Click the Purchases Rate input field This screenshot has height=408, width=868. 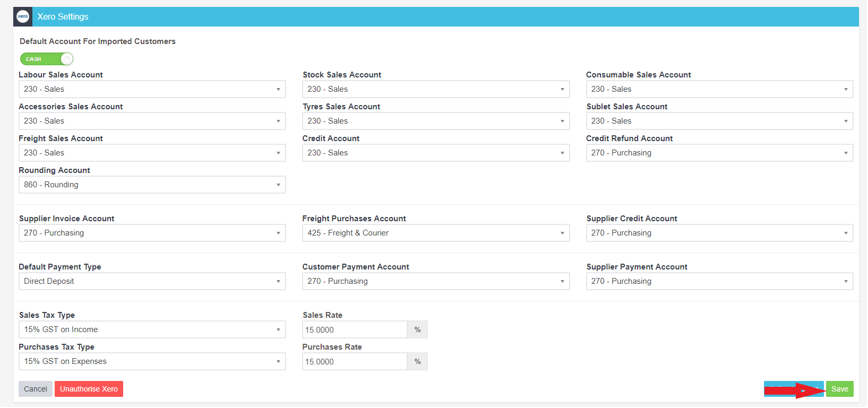point(355,361)
